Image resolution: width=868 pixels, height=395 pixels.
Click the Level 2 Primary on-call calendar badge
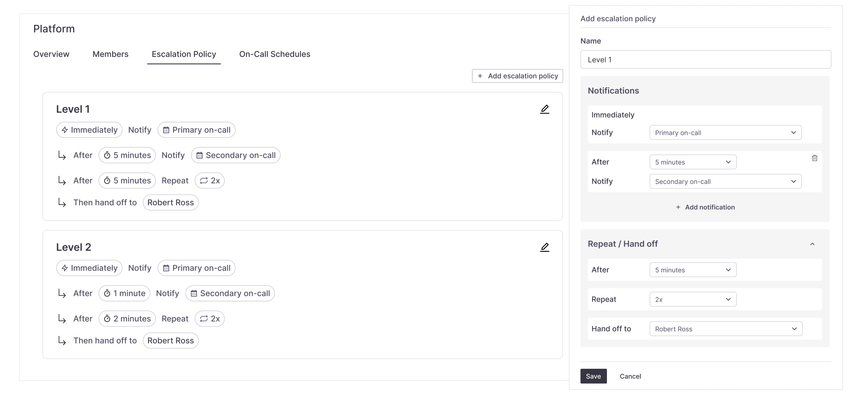point(197,268)
